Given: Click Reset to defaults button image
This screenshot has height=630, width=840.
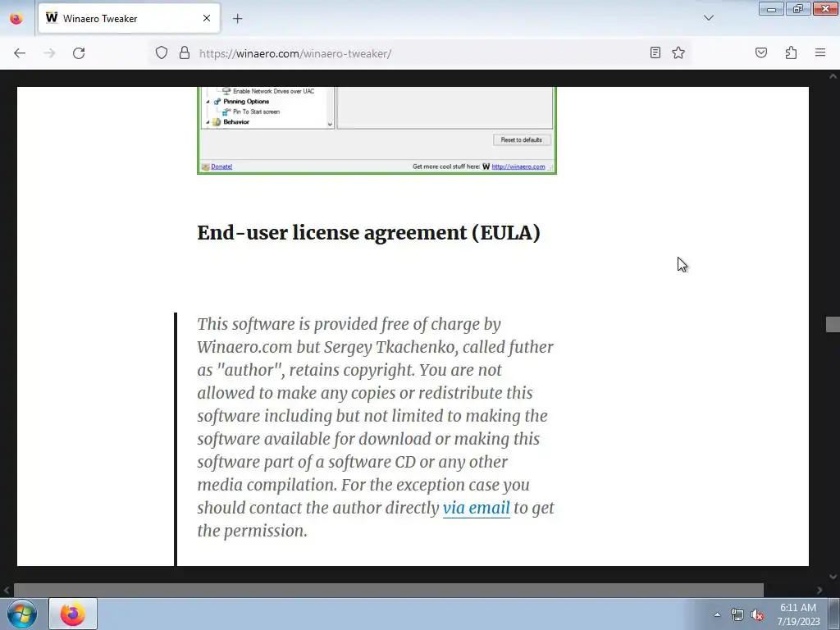Looking at the screenshot, I should click(x=521, y=139).
